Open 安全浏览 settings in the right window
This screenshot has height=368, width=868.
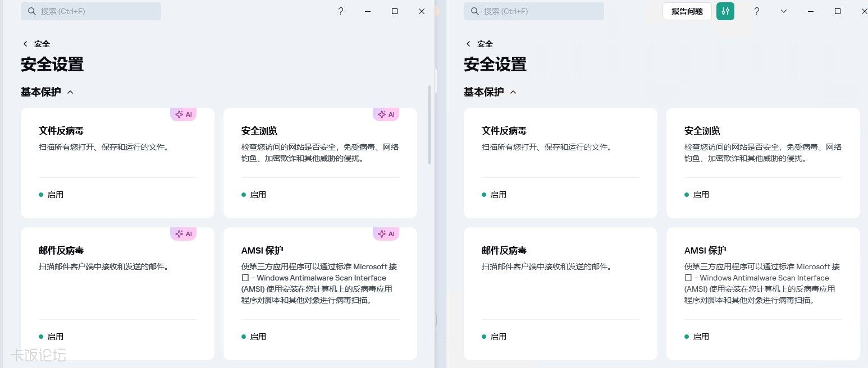click(763, 163)
